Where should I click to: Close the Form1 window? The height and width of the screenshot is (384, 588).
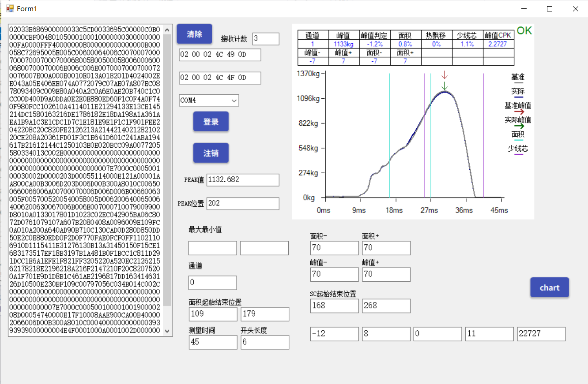click(575, 8)
